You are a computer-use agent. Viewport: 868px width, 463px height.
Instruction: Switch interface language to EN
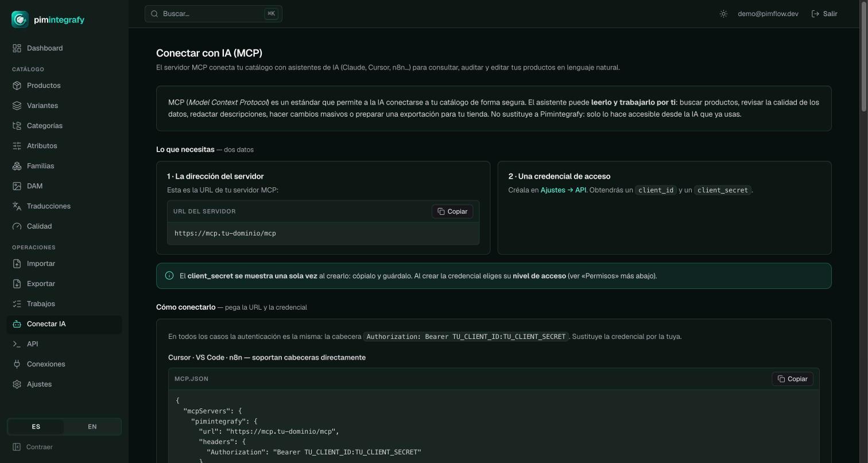pyautogui.click(x=92, y=427)
